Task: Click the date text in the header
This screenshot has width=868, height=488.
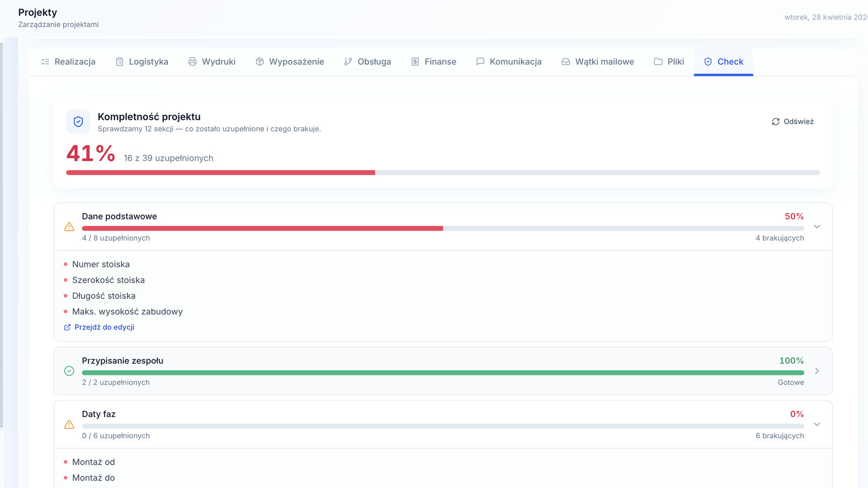Action: click(x=826, y=17)
